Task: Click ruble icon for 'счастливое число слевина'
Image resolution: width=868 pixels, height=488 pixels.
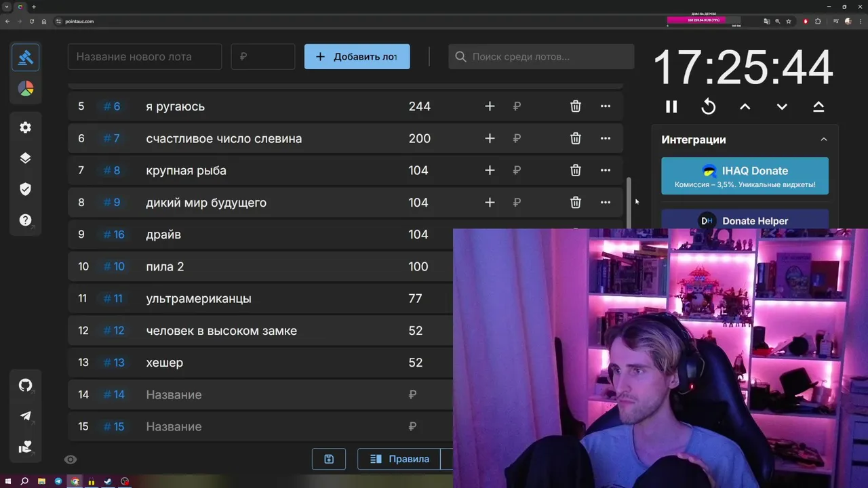Action: pyautogui.click(x=517, y=138)
